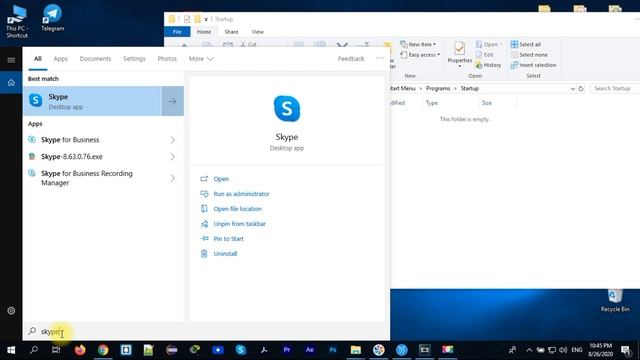This screenshot has height=360, width=640.
Task: Switch to the All search tab
Action: (38, 59)
